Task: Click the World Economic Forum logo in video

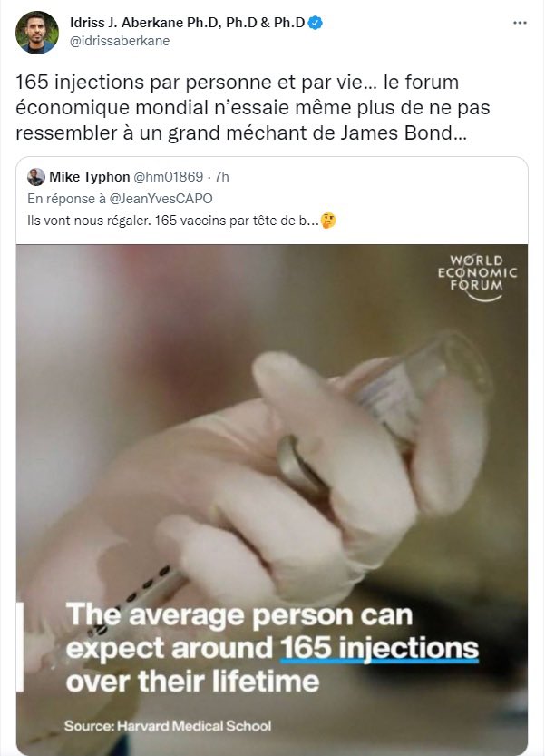Action: (477, 277)
